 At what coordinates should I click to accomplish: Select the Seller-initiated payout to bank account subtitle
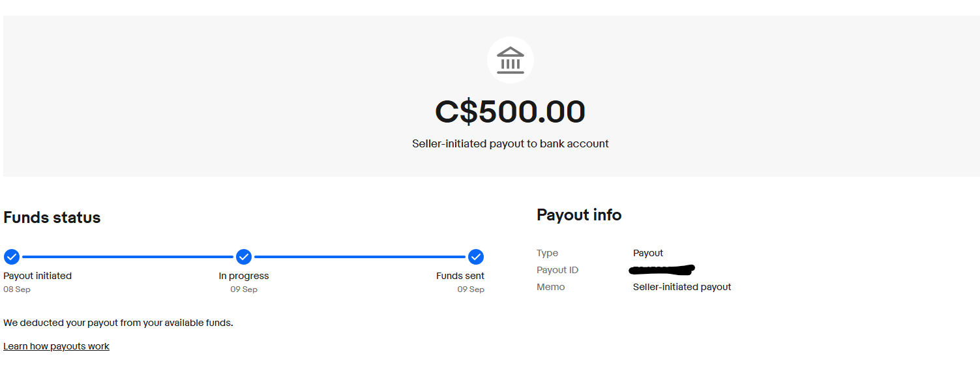tap(510, 143)
